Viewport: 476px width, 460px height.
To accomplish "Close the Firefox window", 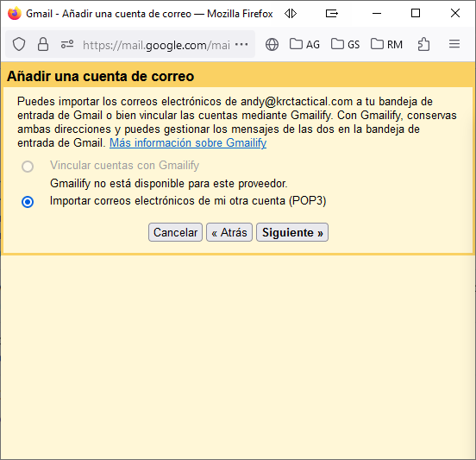I will 455,13.
